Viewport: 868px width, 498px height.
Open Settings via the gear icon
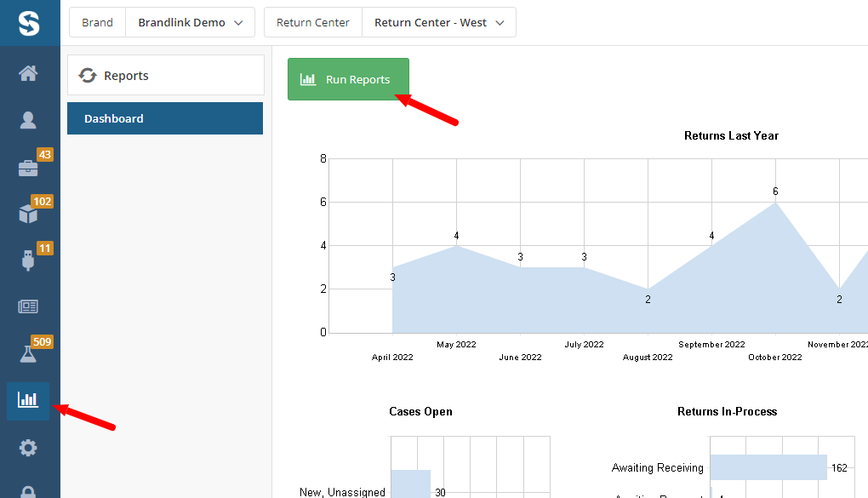pyautogui.click(x=28, y=447)
